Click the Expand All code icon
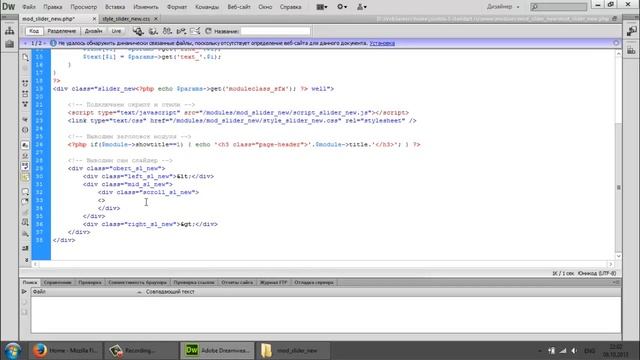 point(25,104)
